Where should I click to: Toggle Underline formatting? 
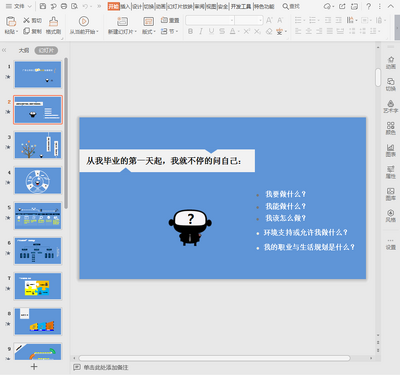point(211,31)
